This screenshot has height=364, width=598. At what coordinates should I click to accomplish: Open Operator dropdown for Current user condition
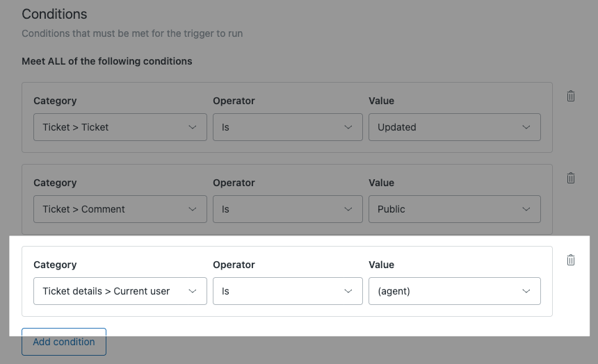click(287, 291)
